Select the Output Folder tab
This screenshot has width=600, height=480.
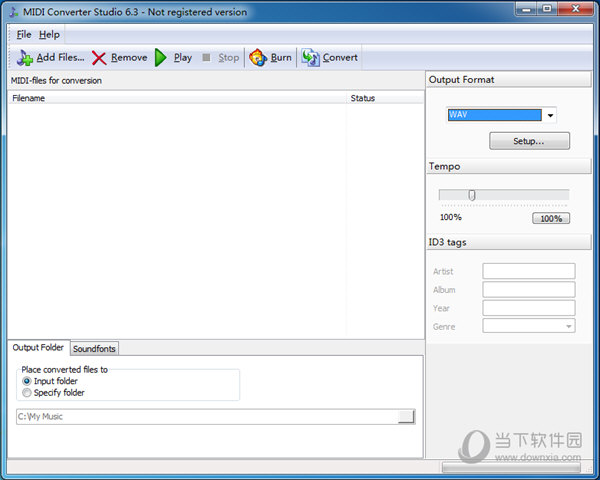point(38,348)
